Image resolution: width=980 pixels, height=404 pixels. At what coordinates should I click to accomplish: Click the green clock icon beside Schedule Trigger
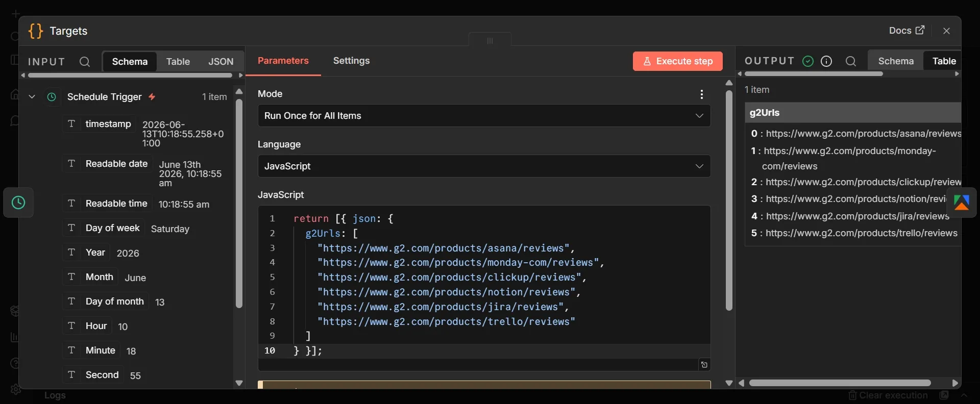[52, 97]
